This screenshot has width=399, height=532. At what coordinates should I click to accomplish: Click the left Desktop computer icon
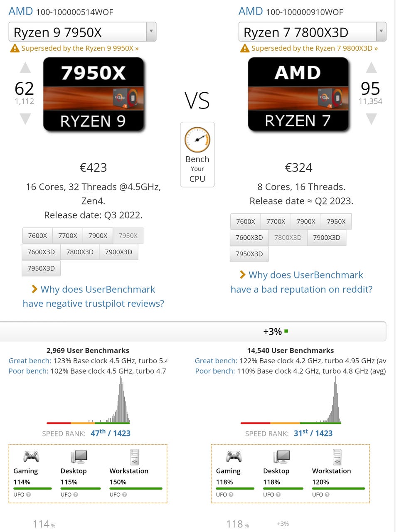click(x=79, y=456)
